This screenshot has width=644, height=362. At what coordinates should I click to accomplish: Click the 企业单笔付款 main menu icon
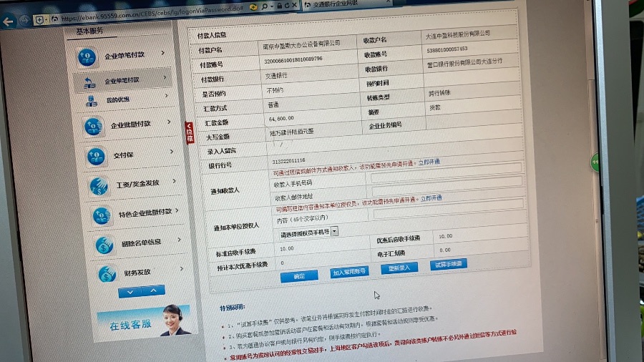[87, 56]
